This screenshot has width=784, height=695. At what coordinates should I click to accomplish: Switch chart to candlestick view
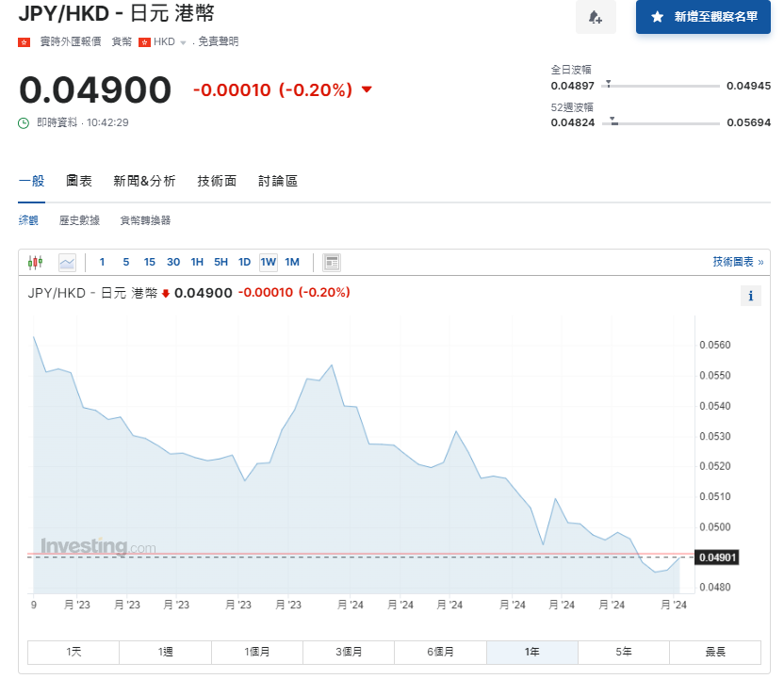(x=36, y=262)
